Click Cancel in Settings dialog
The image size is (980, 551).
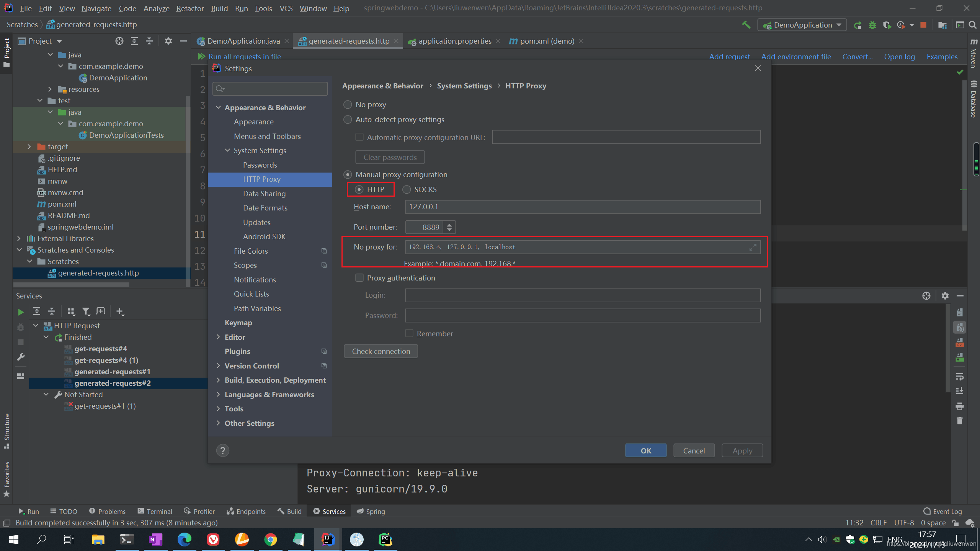point(694,450)
